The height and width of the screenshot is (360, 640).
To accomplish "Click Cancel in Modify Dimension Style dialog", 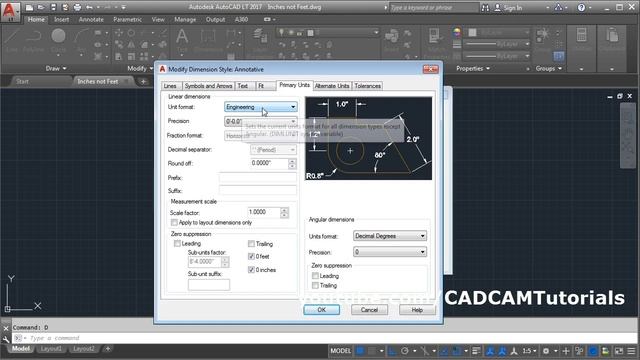I will (369, 310).
